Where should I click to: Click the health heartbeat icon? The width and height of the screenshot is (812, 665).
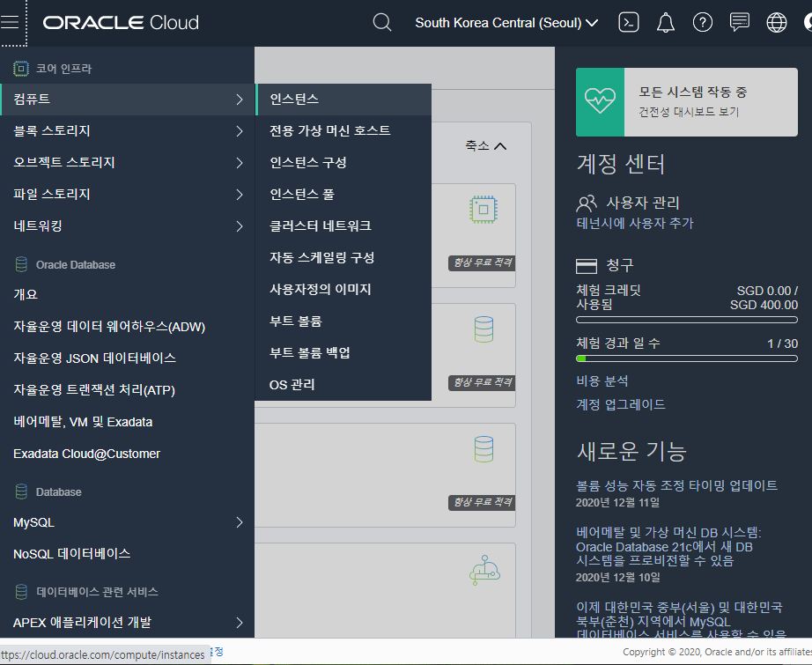(x=601, y=102)
